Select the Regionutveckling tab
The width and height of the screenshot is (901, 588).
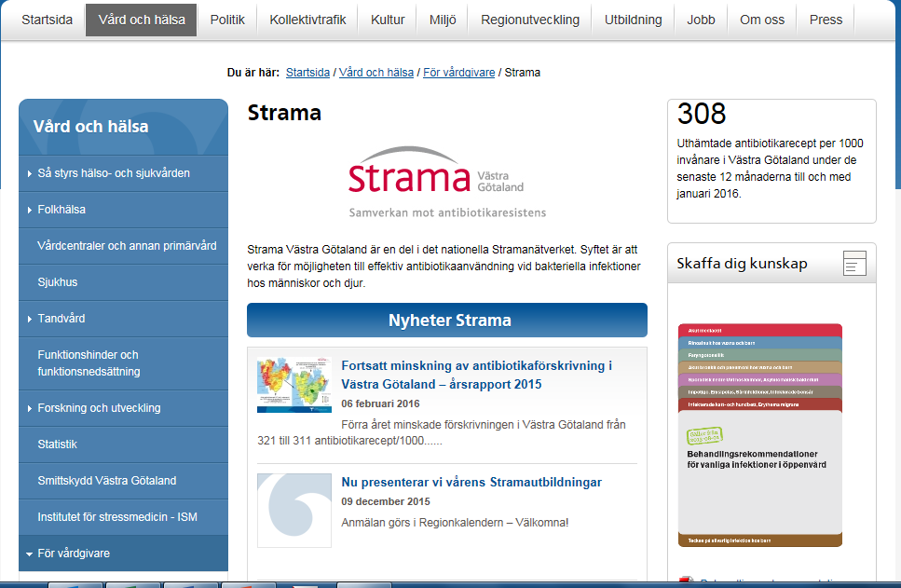click(x=530, y=21)
